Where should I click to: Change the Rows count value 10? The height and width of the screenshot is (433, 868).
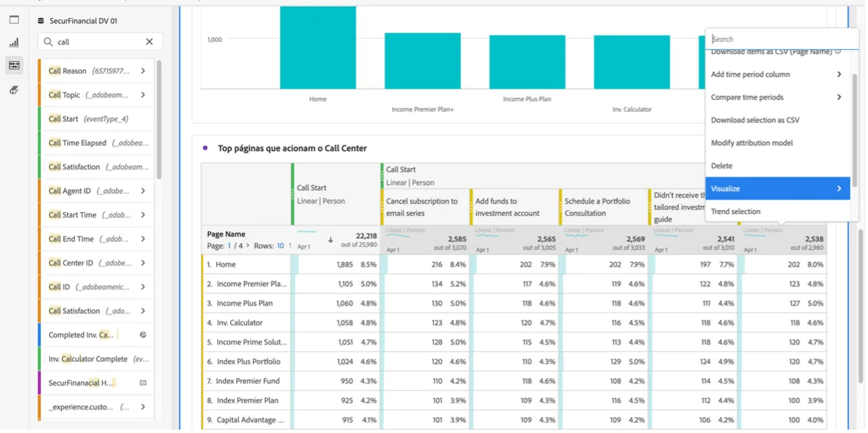click(x=281, y=246)
